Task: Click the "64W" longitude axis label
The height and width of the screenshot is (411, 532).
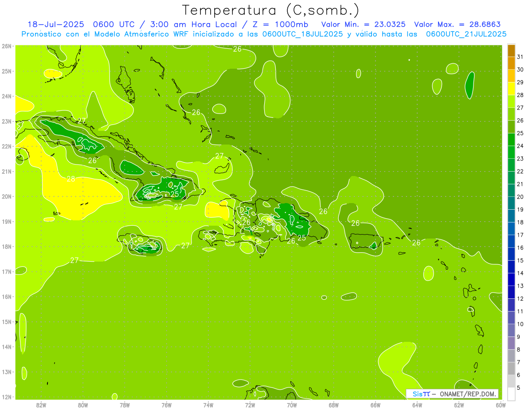Action: click(x=417, y=405)
